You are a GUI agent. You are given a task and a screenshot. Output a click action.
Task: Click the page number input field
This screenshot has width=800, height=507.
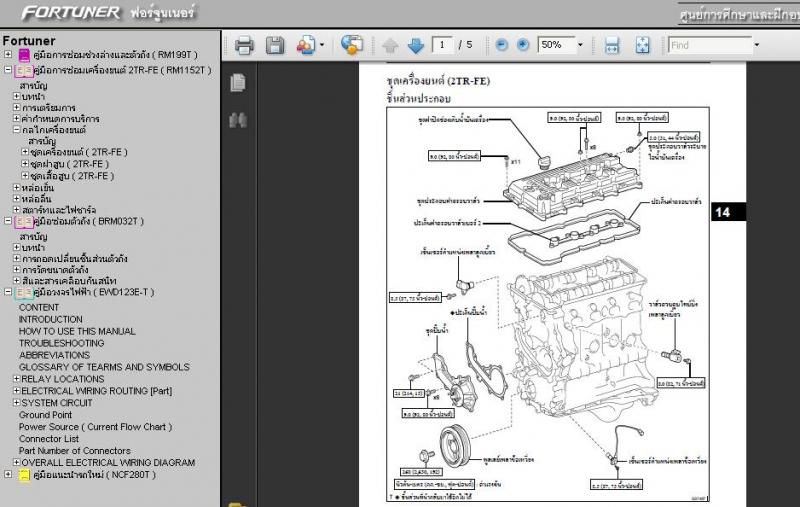click(x=443, y=45)
